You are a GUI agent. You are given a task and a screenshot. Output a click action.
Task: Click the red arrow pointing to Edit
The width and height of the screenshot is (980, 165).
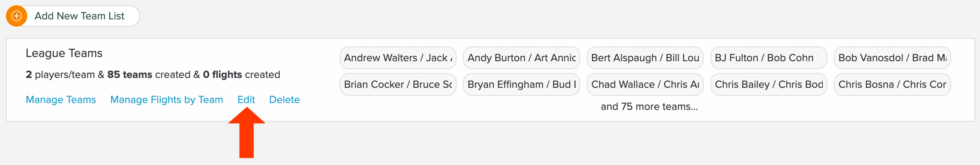tap(247, 132)
